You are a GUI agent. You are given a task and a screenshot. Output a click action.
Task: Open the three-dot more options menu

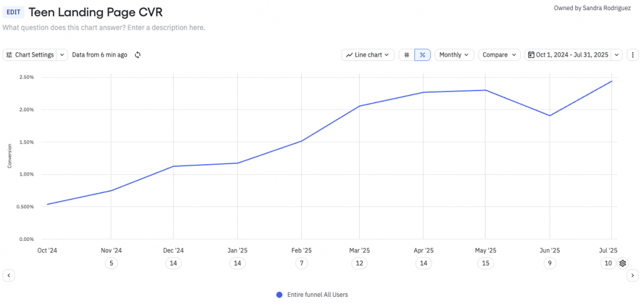tap(633, 55)
